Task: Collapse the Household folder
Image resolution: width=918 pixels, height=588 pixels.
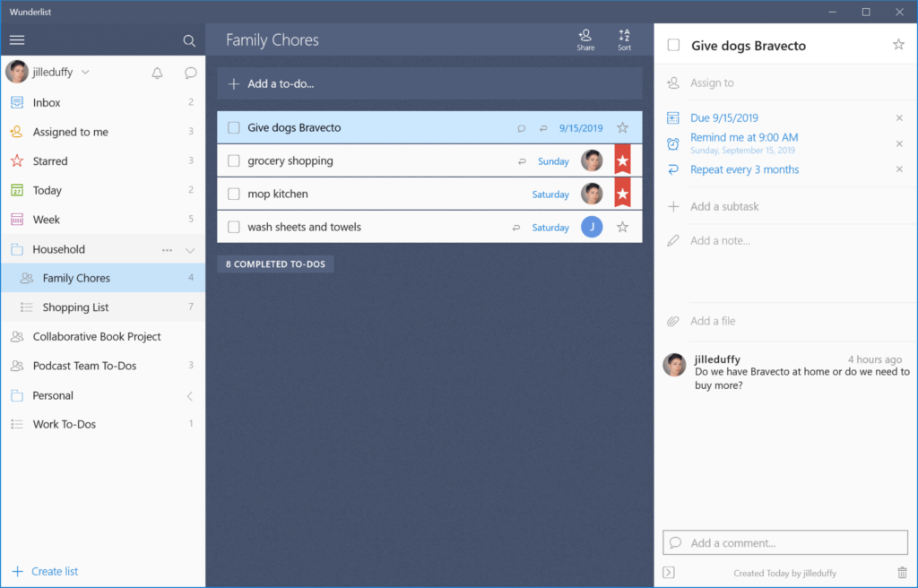Action: click(190, 248)
